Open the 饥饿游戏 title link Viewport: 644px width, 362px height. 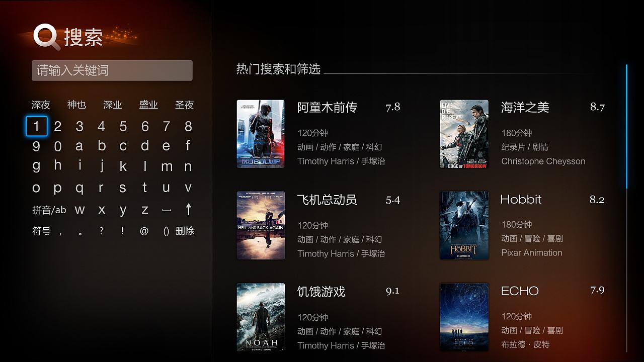(x=321, y=292)
